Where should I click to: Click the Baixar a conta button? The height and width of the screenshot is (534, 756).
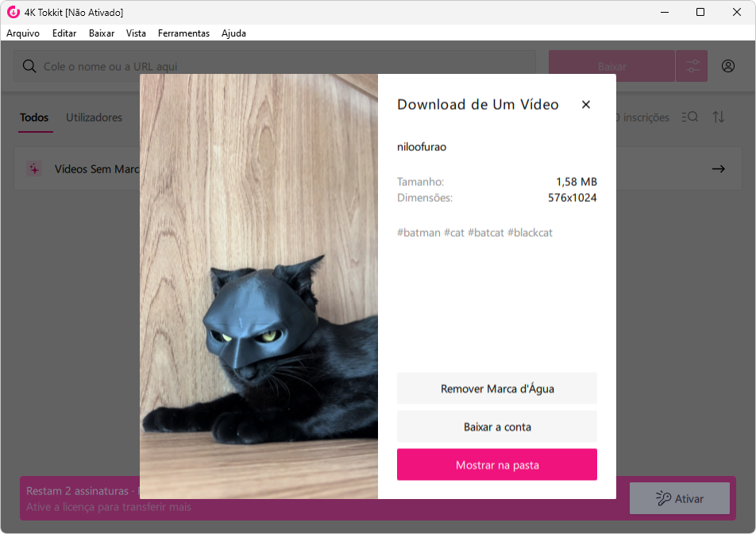pos(497,427)
